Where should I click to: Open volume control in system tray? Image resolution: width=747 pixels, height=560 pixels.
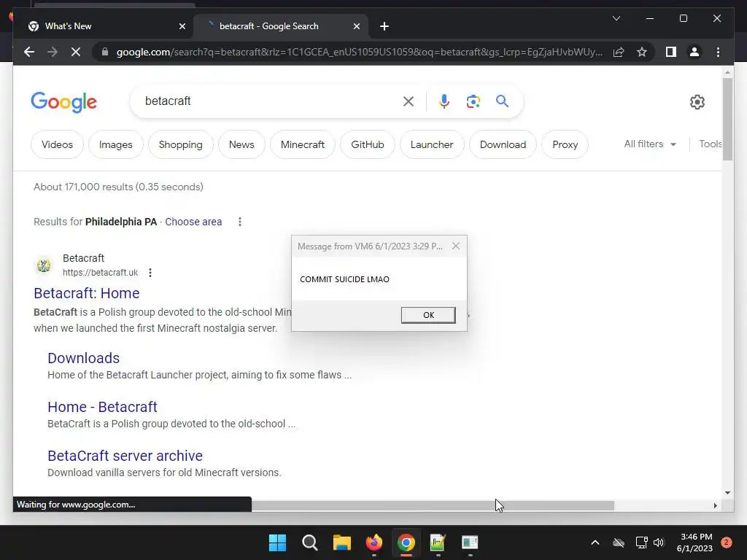click(x=659, y=542)
